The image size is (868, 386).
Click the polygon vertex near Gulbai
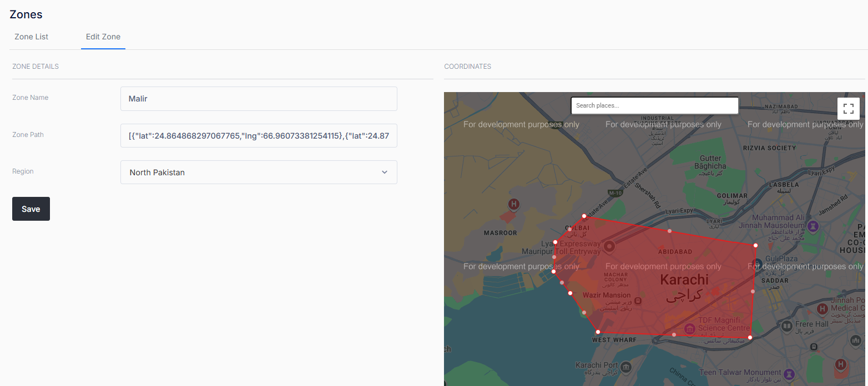[584, 216]
